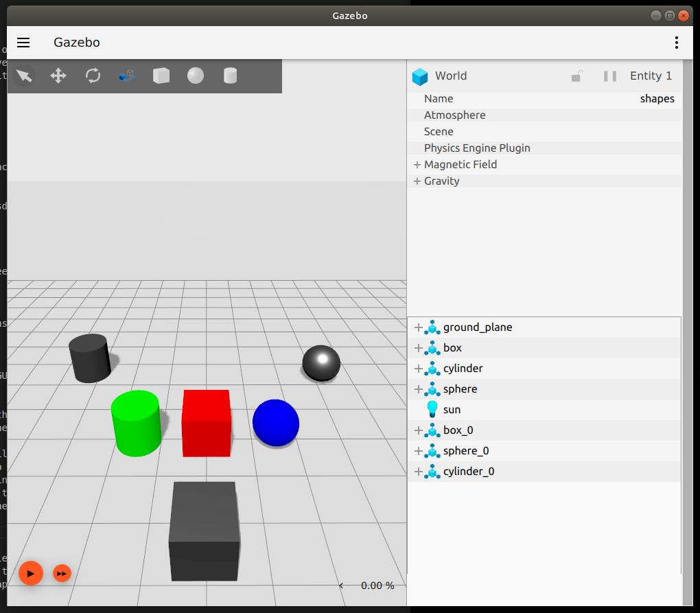Maximize the Gazebo window
This screenshot has width=700, height=613.
(670, 16)
